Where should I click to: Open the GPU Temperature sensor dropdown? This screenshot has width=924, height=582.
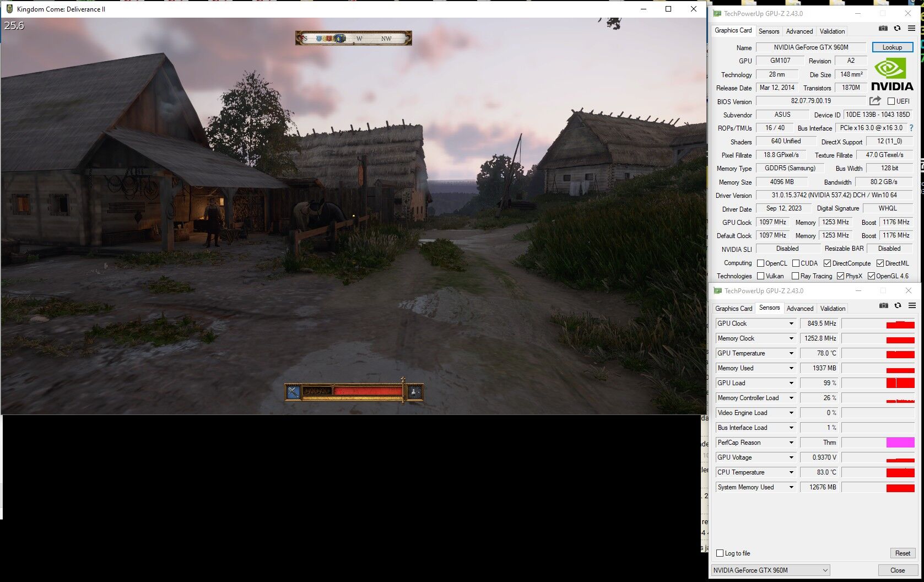coord(791,353)
